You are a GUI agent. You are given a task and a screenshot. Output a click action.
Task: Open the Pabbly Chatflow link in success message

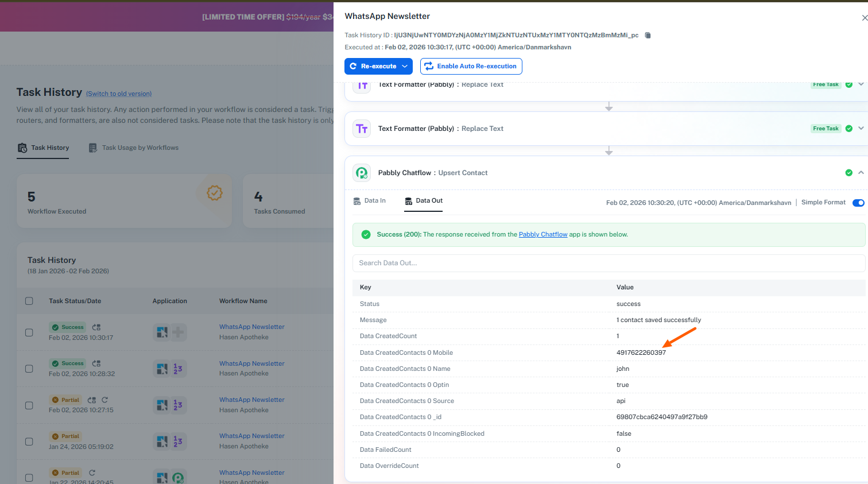542,235
